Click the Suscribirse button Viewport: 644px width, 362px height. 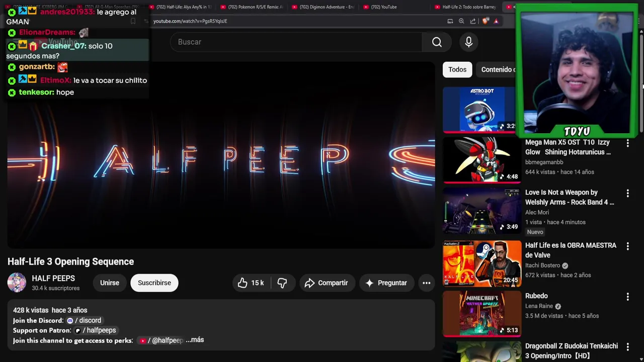154,283
